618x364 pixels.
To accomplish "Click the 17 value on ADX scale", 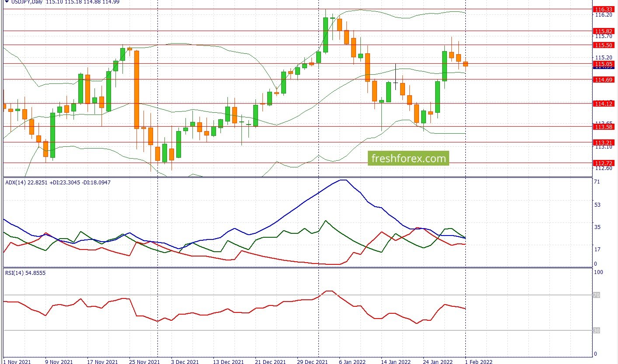I will [x=597, y=249].
